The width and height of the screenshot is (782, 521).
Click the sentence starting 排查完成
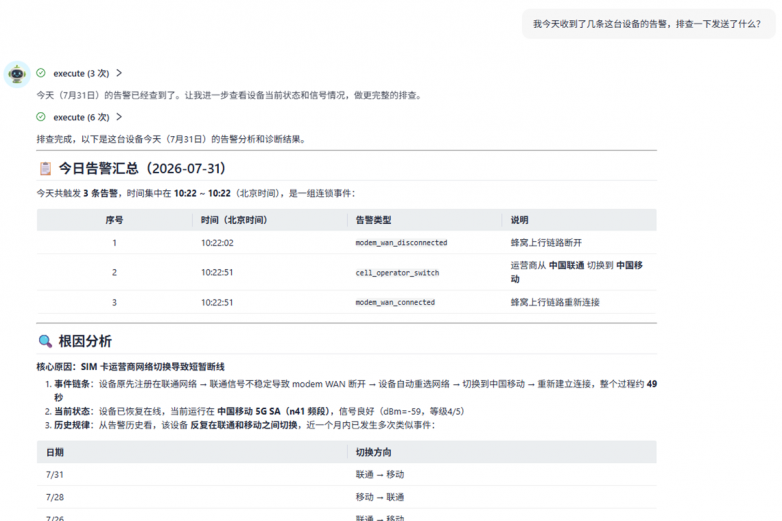point(171,139)
